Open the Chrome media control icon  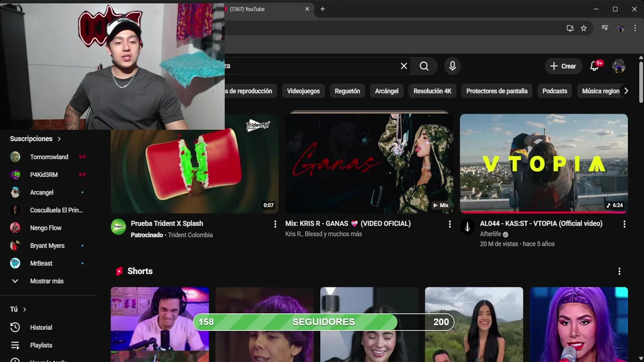coord(605,28)
